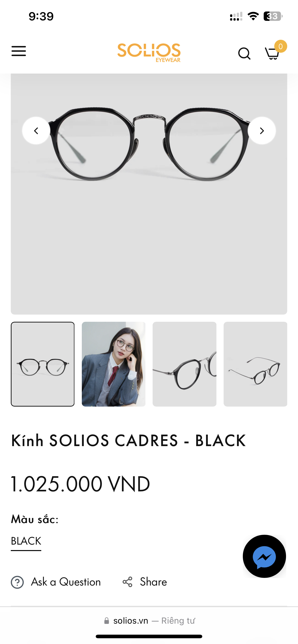Click the Ask a Question link
This screenshot has width=298, height=644.
[x=66, y=582]
